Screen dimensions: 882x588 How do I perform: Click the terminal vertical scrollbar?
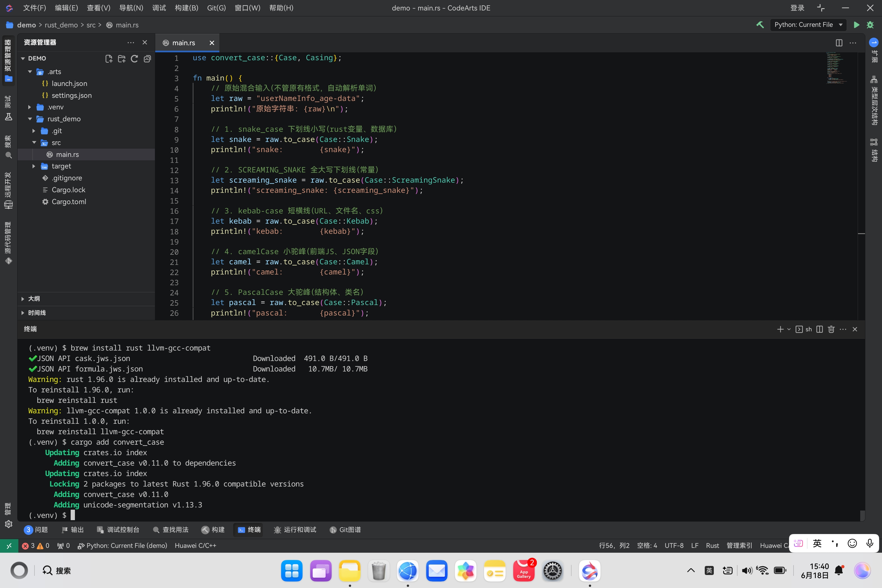(862, 516)
